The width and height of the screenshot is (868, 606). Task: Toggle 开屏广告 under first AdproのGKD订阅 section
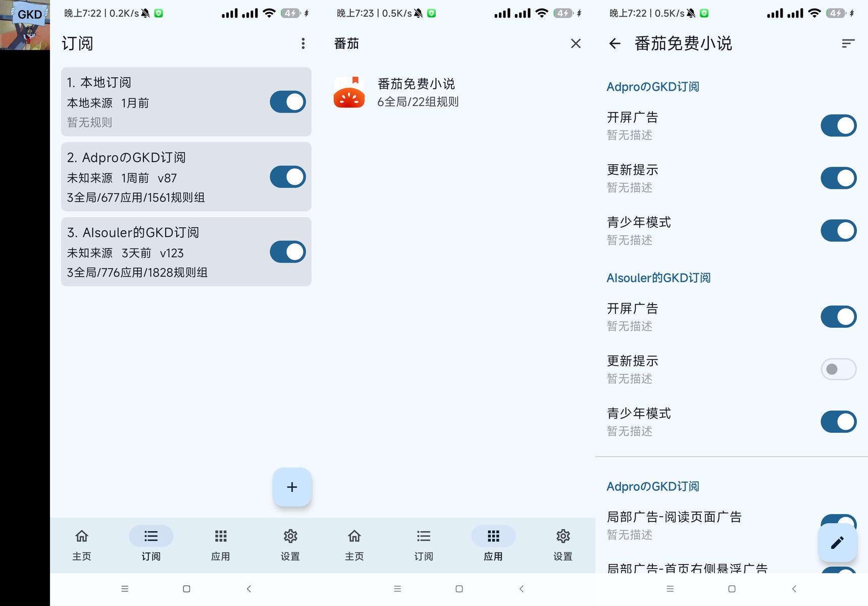coord(838,126)
